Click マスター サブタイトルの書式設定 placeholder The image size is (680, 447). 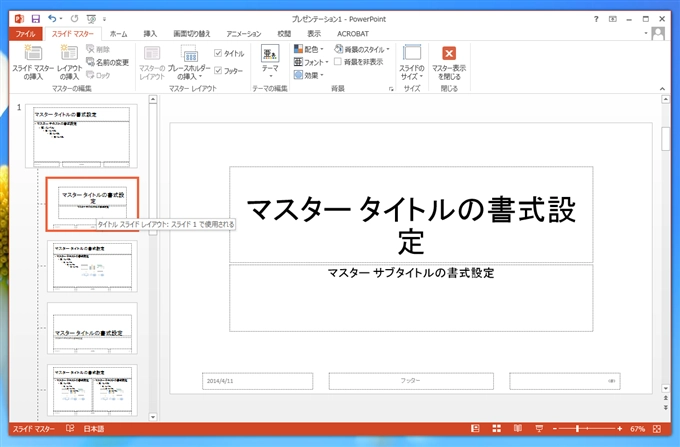click(411, 273)
